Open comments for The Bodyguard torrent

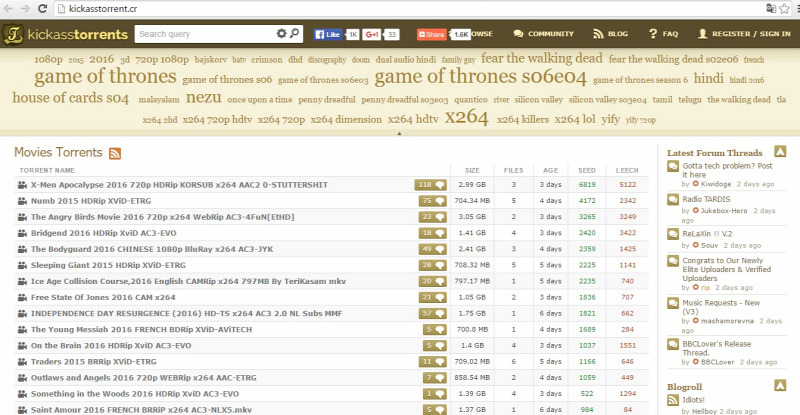point(433,249)
